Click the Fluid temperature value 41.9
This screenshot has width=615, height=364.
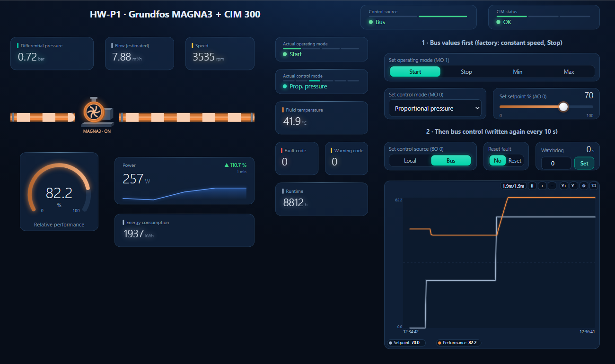[292, 121]
